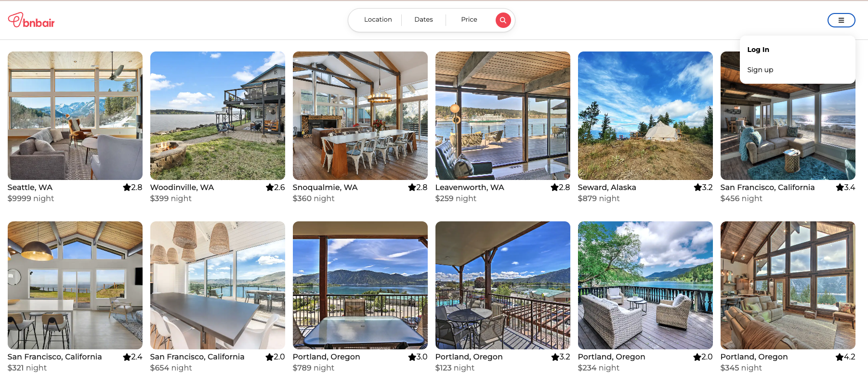The image size is (868, 384).
Task: Click star icon of Woodinville, WA listing
Action: pyautogui.click(x=270, y=187)
